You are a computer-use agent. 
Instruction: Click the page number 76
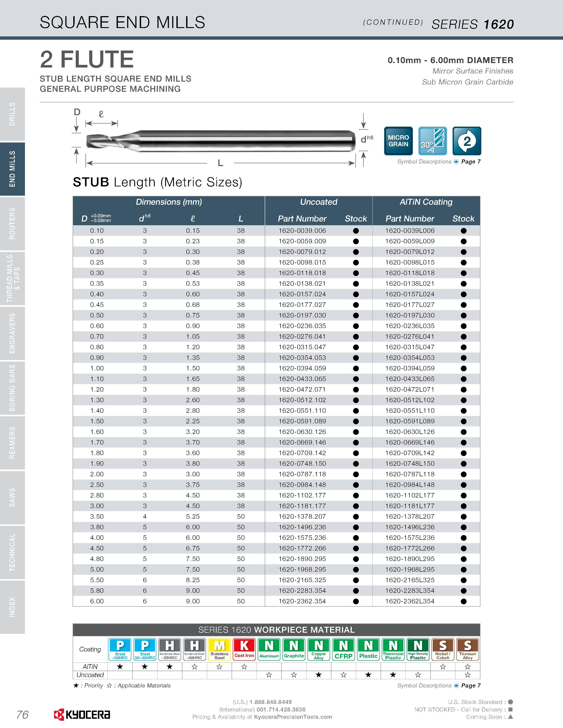22,715
